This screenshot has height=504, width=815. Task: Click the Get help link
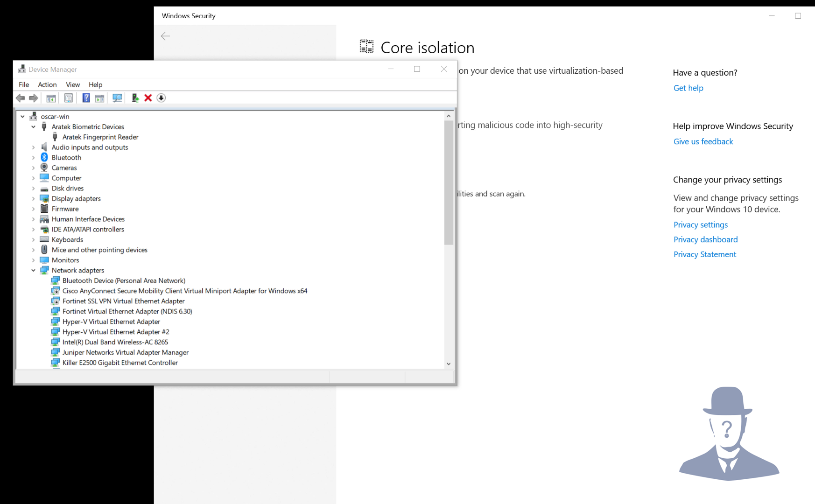[688, 88]
